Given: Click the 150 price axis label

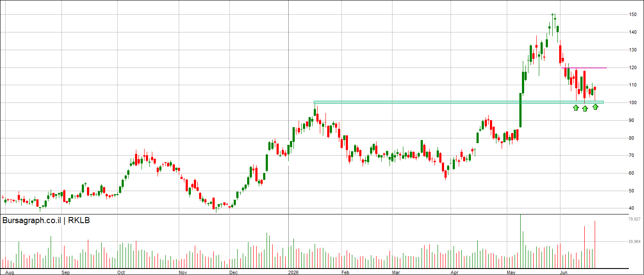Looking at the screenshot, I should pyautogui.click(x=633, y=14).
